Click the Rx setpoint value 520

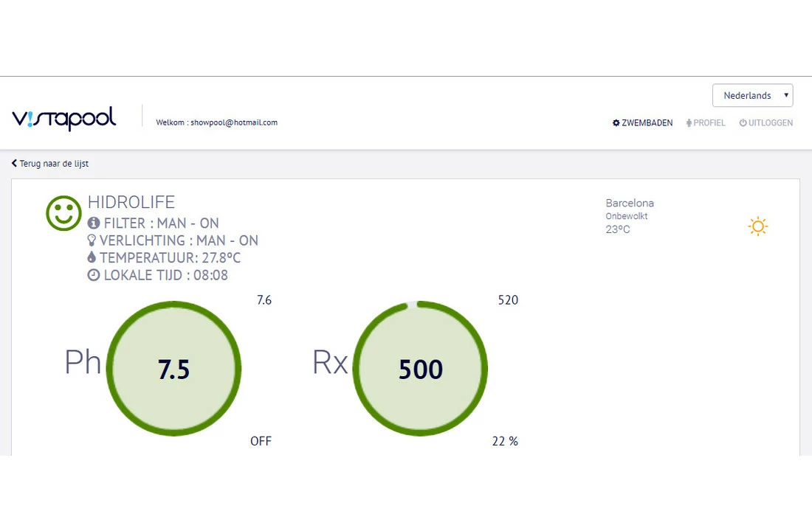click(508, 300)
